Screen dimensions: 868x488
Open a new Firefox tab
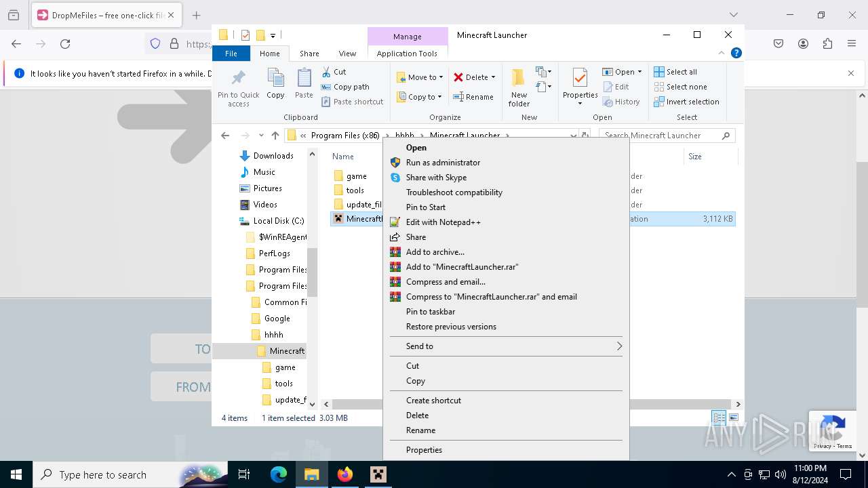point(196,15)
